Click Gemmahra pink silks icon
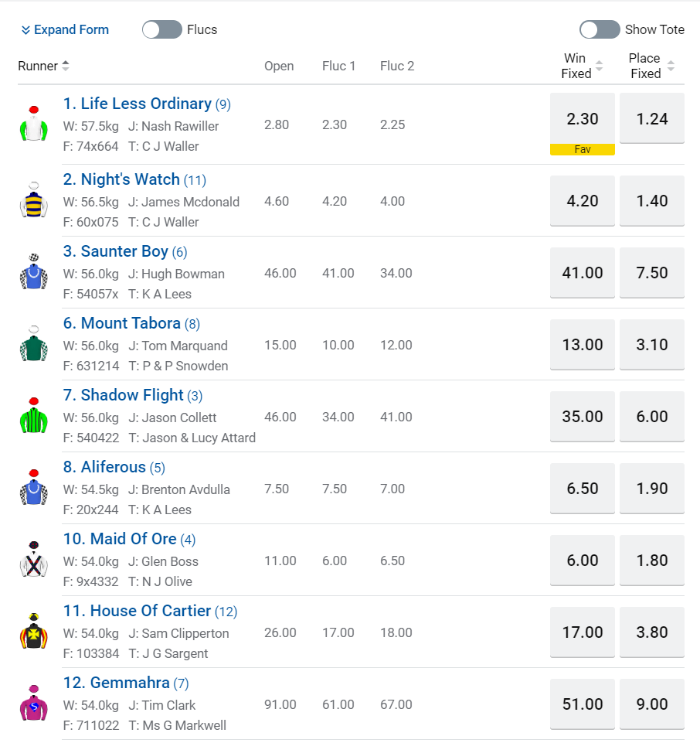The height and width of the screenshot is (743, 700). [33, 704]
